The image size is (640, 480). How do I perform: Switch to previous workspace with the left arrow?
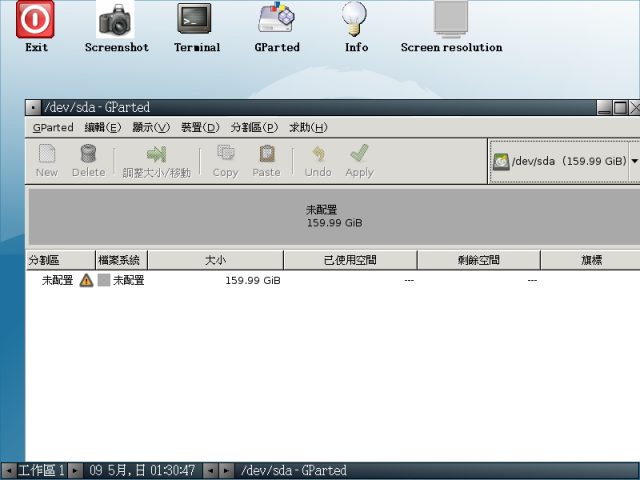coord(9,470)
